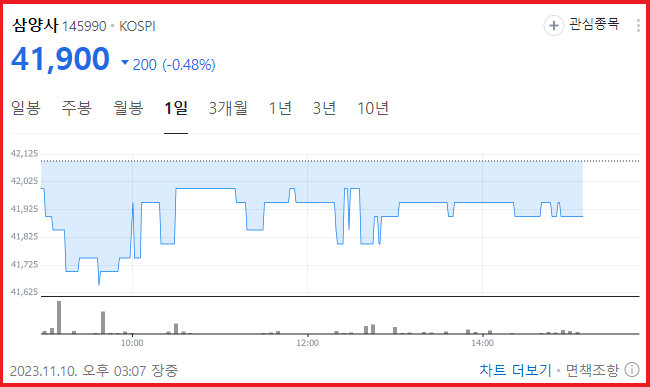650x387 pixels.
Task: Select the 3개월 chart tab
Action: point(228,108)
